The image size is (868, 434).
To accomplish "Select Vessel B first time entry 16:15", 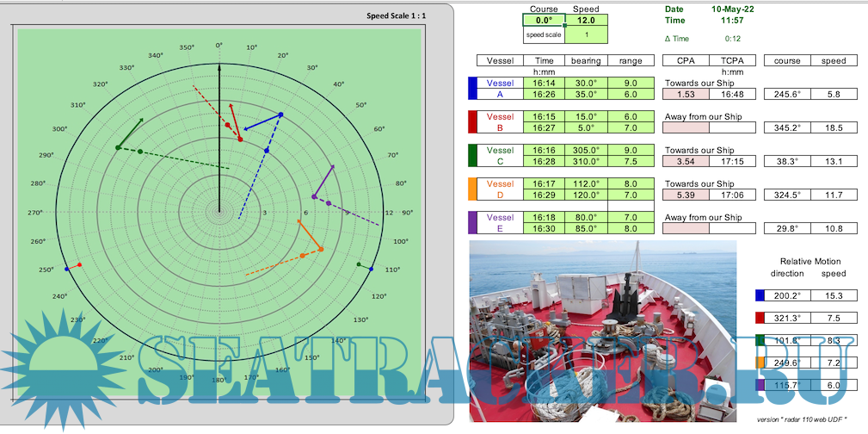I will [544, 116].
